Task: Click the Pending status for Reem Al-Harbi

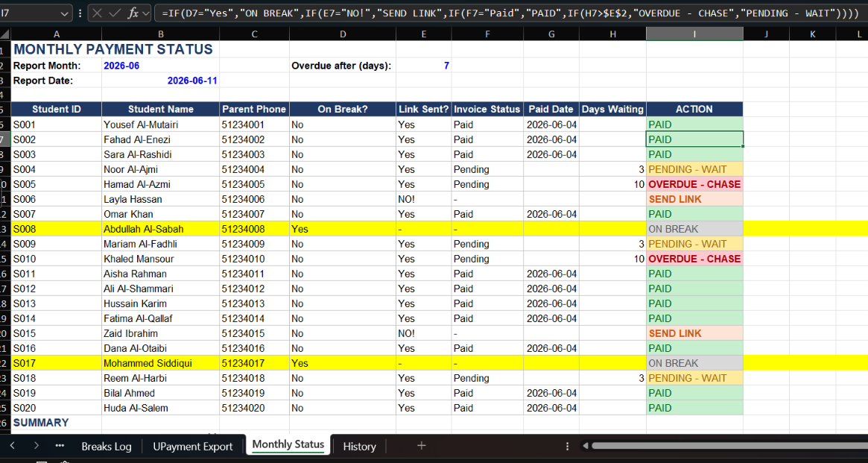Action: tap(487, 378)
